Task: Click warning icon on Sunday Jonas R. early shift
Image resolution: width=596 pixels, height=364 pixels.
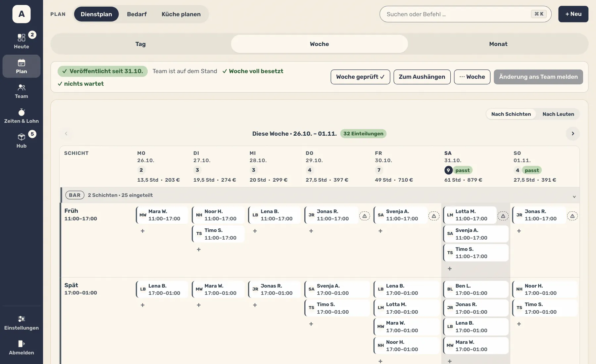Action: (x=572, y=216)
